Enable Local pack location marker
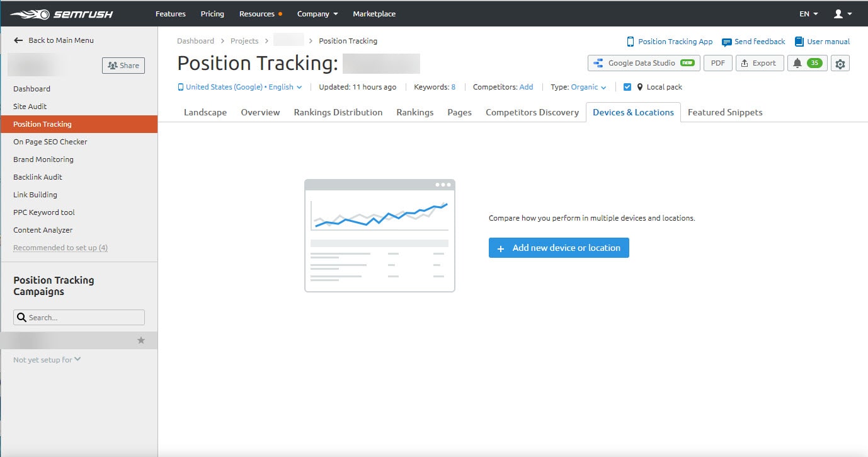This screenshot has height=457, width=868. [640, 86]
